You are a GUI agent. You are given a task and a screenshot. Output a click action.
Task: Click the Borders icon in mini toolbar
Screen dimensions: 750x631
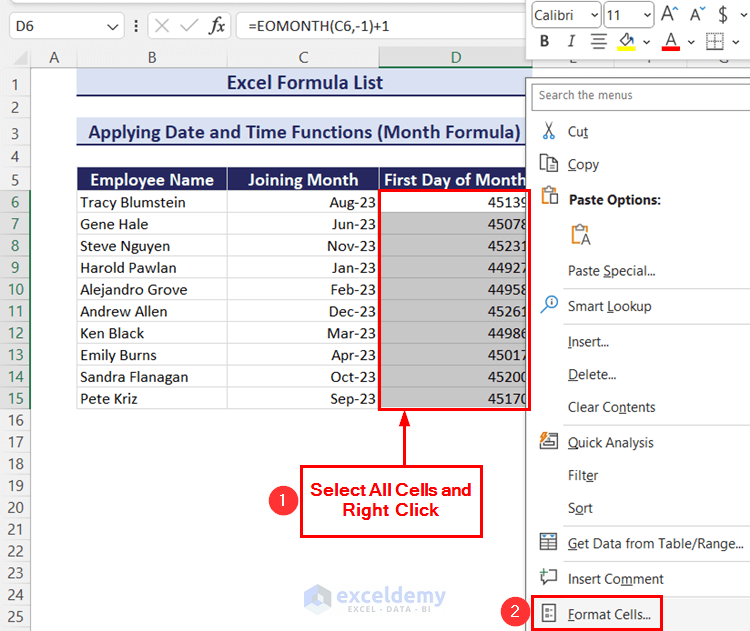click(715, 42)
